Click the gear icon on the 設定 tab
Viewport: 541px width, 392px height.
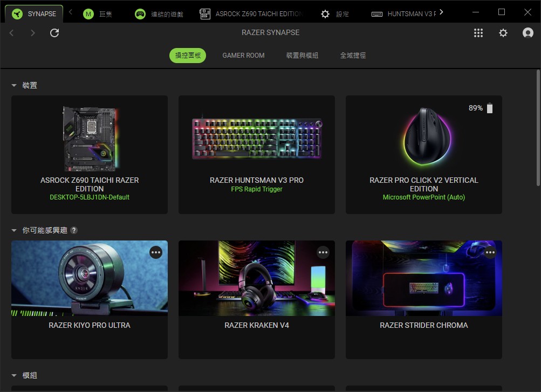pos(325,14)
